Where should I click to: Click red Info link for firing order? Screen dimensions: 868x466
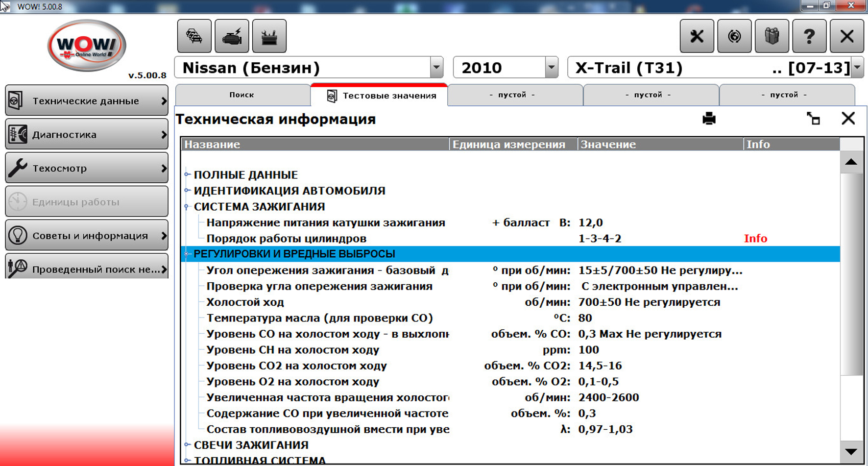755,239
